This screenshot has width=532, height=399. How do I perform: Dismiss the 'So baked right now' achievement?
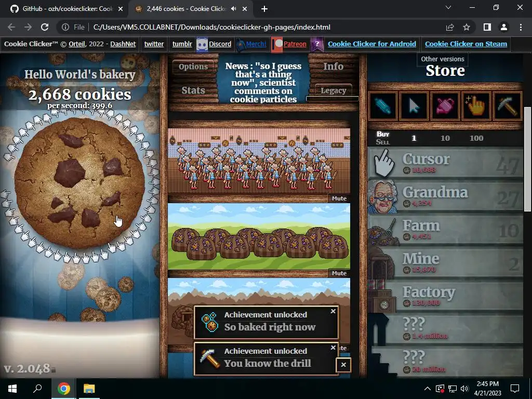333,311
